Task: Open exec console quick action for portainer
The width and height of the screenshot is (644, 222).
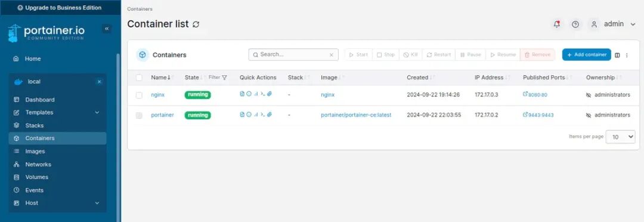Action: tap(262, 115)
